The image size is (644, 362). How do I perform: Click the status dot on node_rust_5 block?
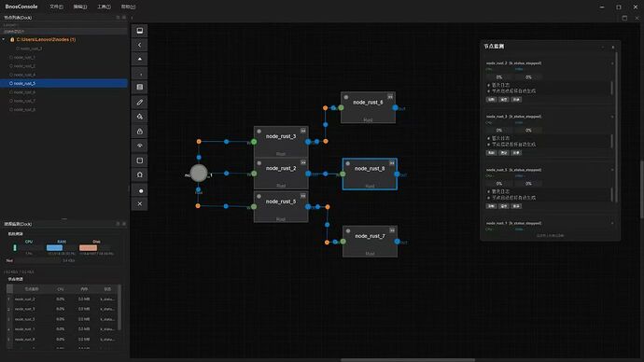(x=259, y=197)
